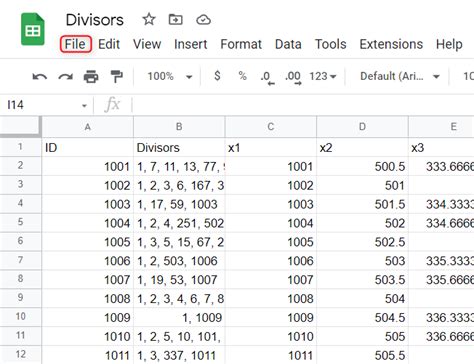Check the cloud save status icon

[203, 20]
